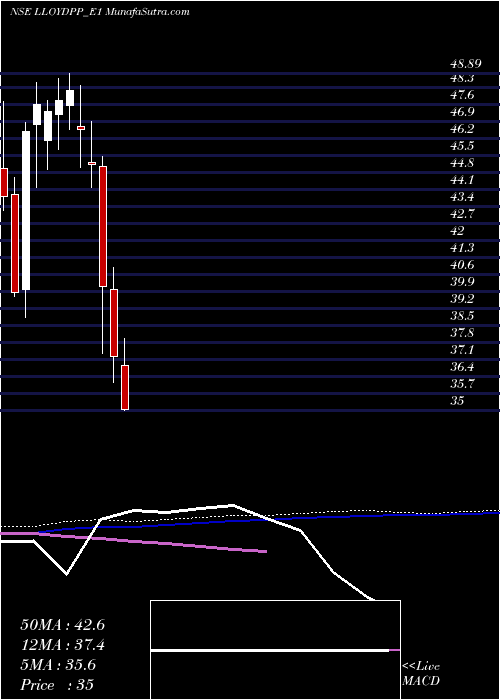Select the 43.4 price axis label
Screen dimensions: 500x700
click(462, 197)
